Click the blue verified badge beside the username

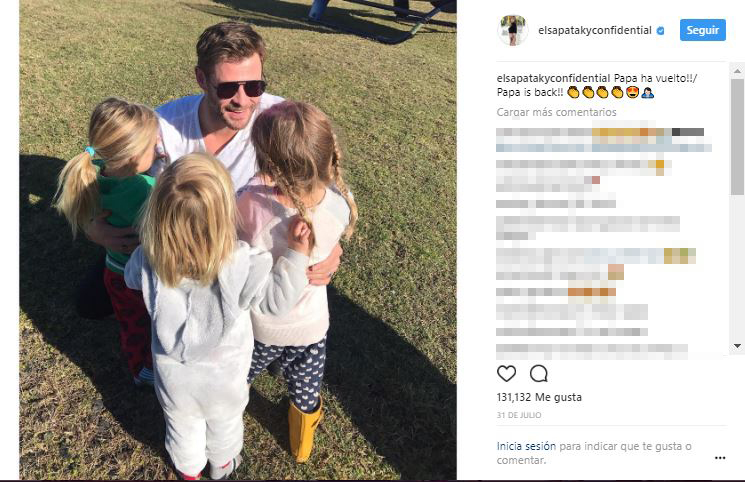(x=660, y=31)
